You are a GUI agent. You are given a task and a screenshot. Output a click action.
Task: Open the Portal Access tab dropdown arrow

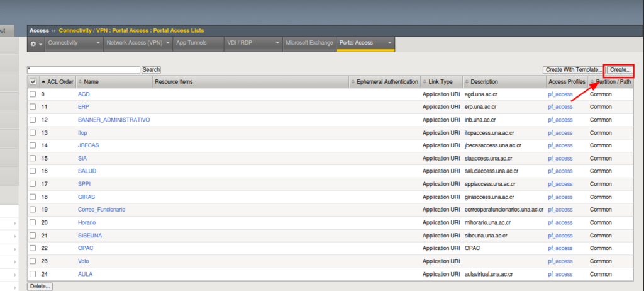coord(390,43)
